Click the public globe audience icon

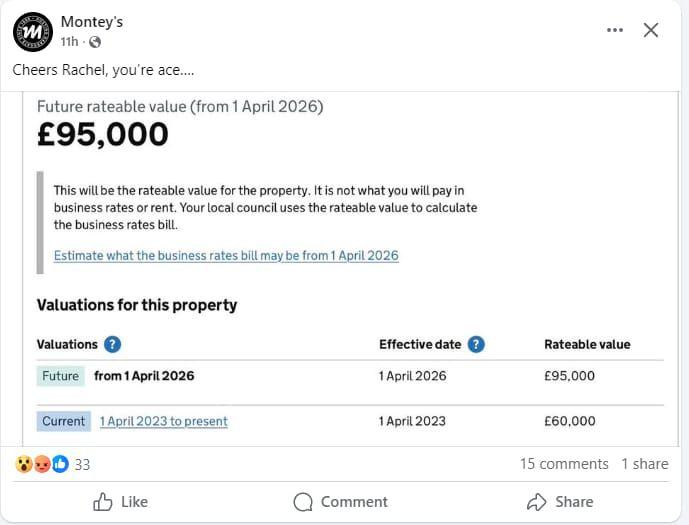tap(95, 42)
